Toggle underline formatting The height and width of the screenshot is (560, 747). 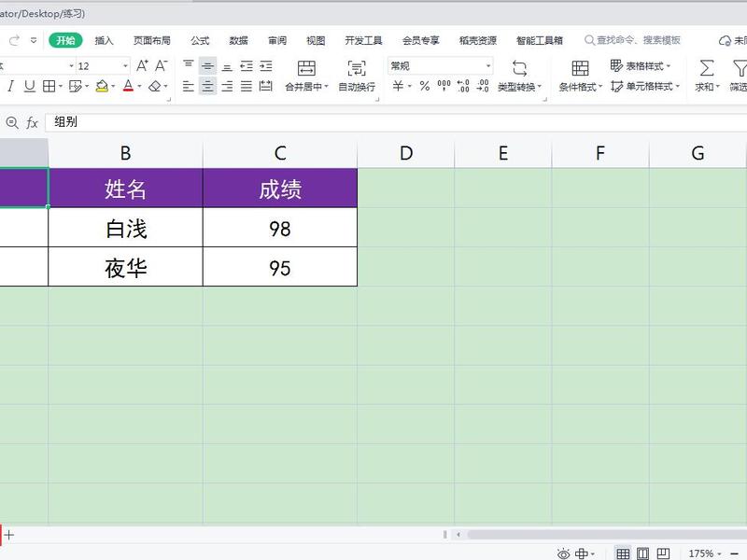tap(30, 86)
